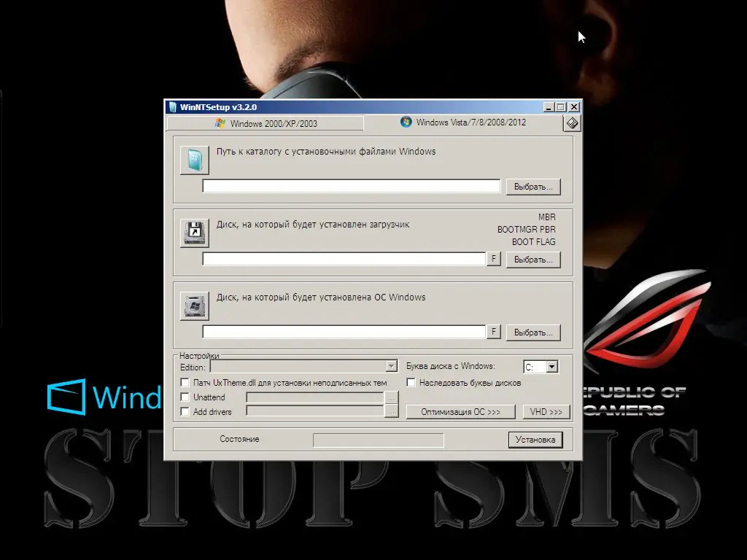The height and width of the screenshot is (560, 747).
Task: Click the MBR status label
Action: (x=546, y=217)
